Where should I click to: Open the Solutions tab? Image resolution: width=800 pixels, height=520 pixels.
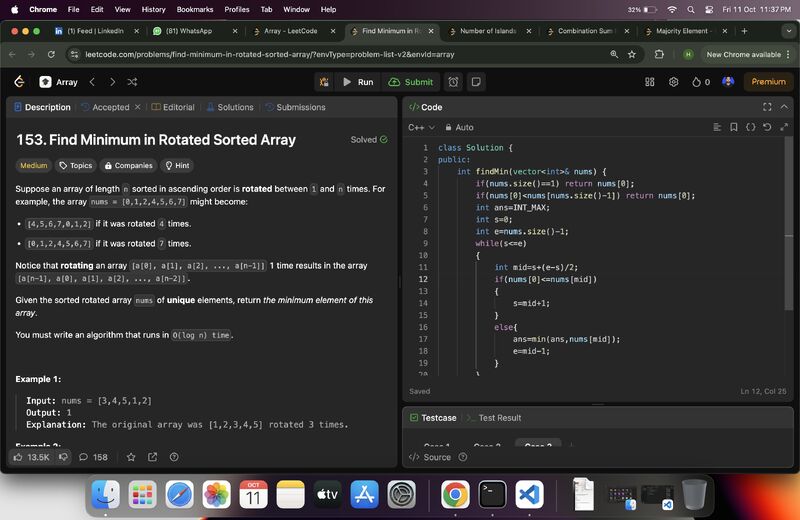pos(230,107)
